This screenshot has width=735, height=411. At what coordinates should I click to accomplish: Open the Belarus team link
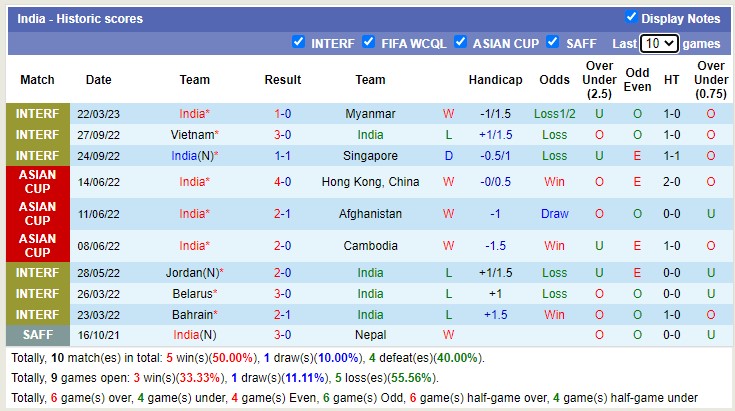pyautogui.click(x=192, y=294)
